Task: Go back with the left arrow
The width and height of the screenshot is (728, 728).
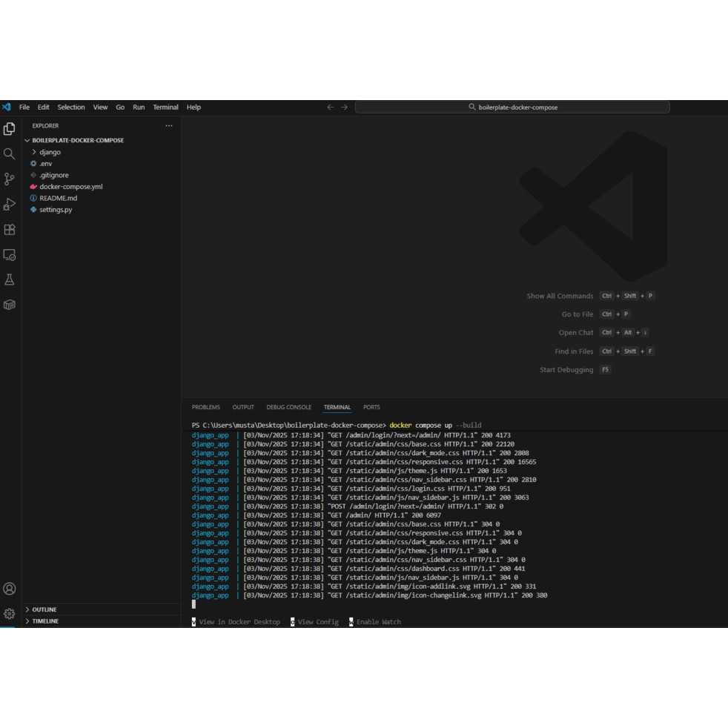Action: click(330, 107)
